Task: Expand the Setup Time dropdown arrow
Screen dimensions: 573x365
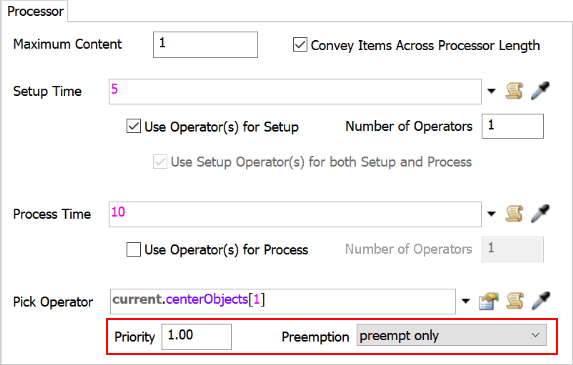Action: pos(492,91)
